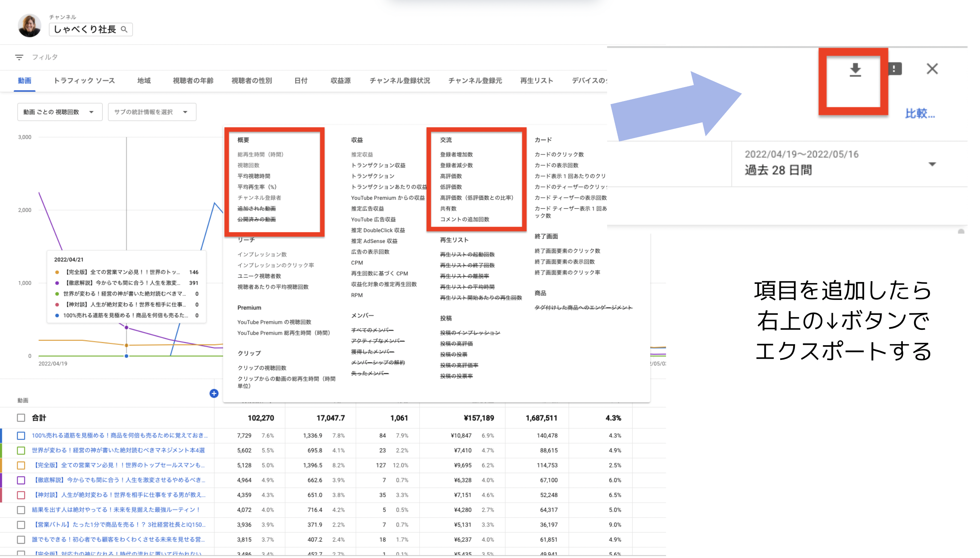The height and width of the screenshot is (558, 980).
Task: Click the channel search magnifier icon
Action: pyautogui.click(x=124, y=30)
